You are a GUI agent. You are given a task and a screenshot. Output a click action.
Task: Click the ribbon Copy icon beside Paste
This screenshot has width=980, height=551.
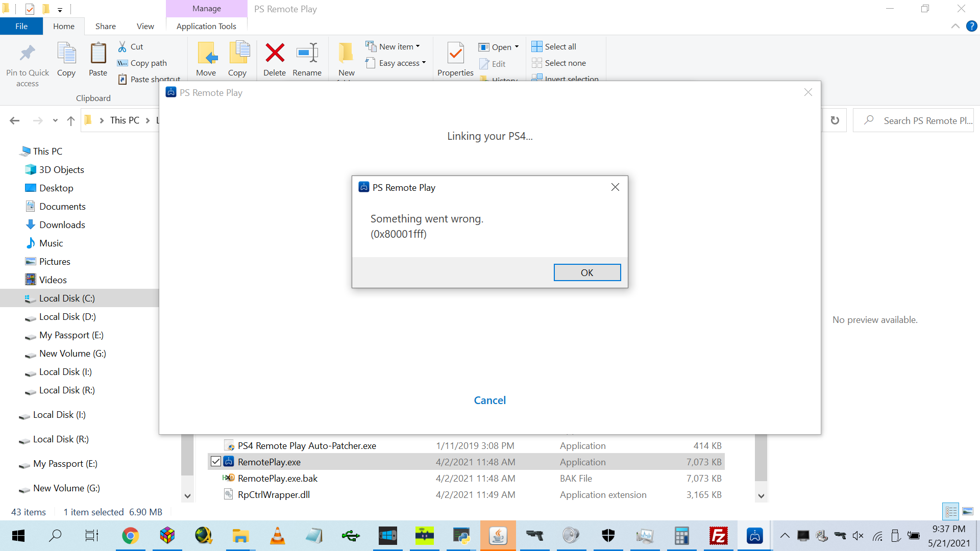click(66, 53)
